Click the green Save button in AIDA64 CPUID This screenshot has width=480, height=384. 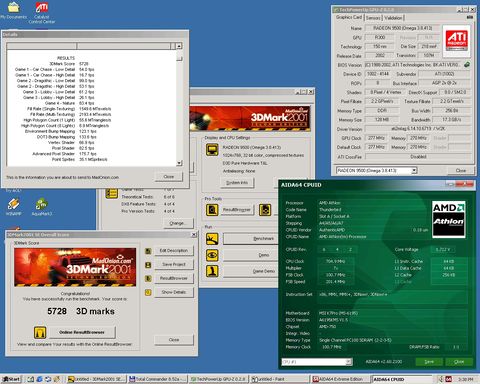click(429, 362)
